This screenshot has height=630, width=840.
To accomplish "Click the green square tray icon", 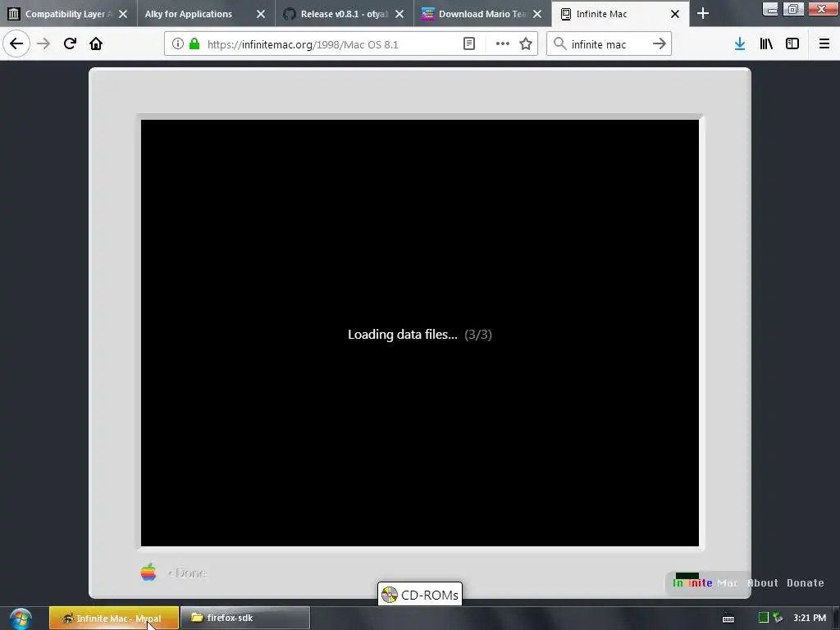I will pyautogui.click(x=764, y=618).
